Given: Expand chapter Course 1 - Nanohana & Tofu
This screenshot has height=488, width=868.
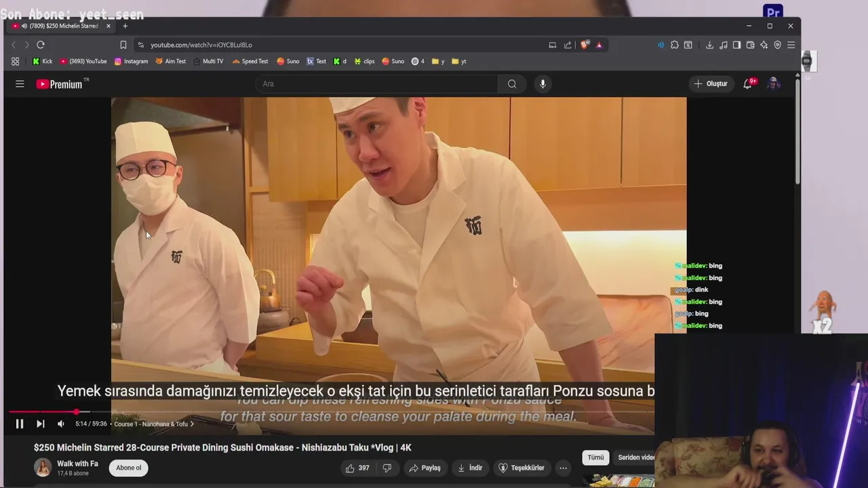Looking at the screenshot, I should point(154,424).
